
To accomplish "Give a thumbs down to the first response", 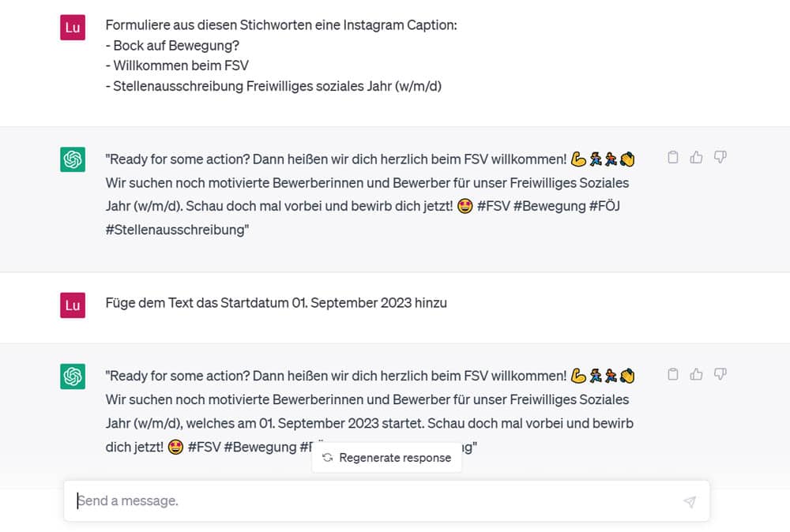I will click(x=720, y=157).
